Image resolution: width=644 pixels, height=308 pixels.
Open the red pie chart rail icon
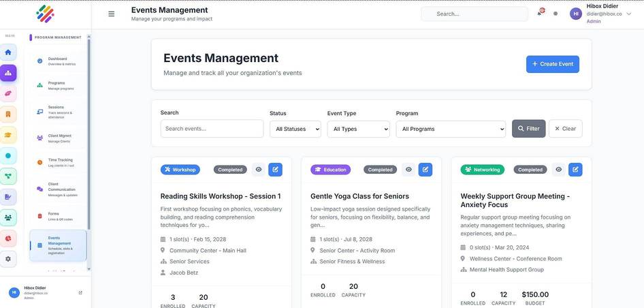point(8,238)
